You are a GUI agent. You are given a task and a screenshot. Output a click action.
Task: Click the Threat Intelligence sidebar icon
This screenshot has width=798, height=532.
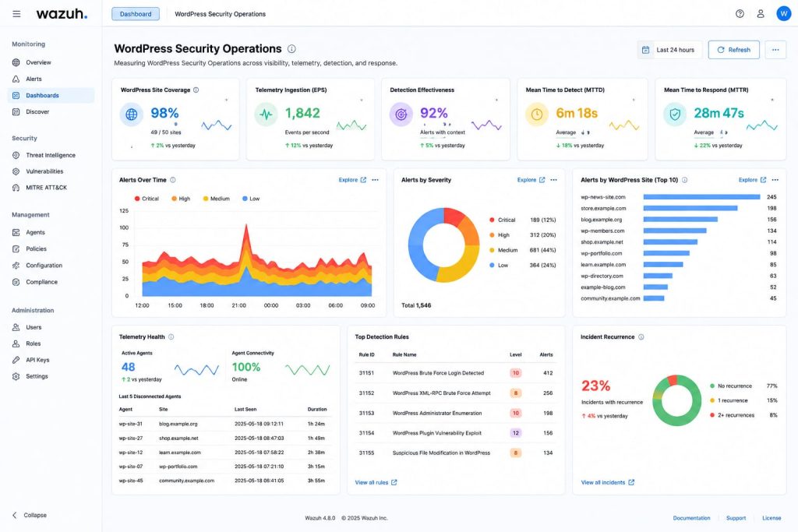[x=16, y=155]
